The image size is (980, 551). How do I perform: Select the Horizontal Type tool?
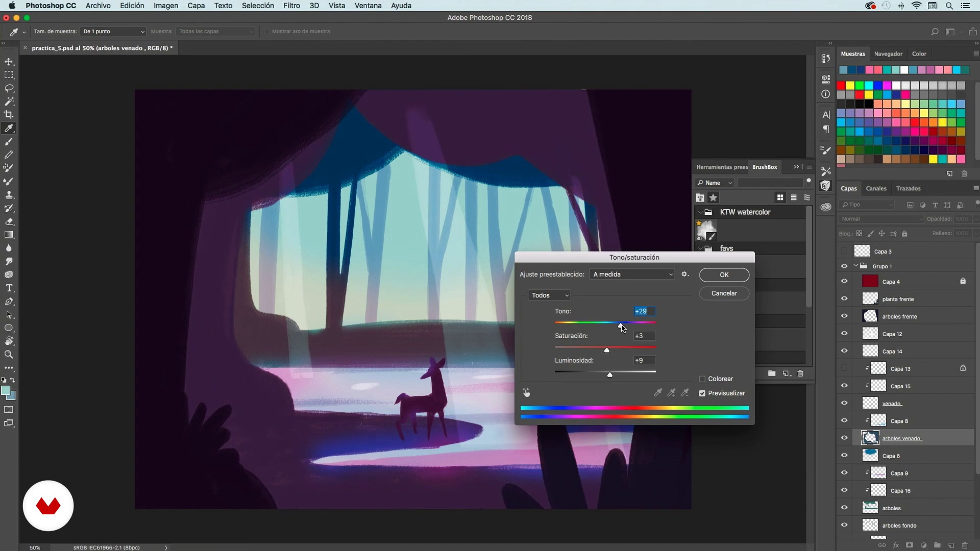tap(9, 288)
